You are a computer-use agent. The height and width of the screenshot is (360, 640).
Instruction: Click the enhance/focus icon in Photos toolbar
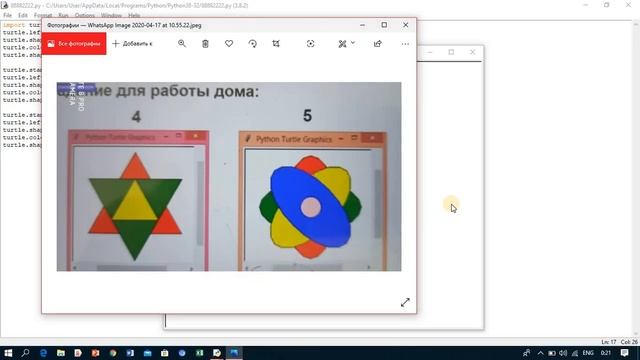point(311,44)
